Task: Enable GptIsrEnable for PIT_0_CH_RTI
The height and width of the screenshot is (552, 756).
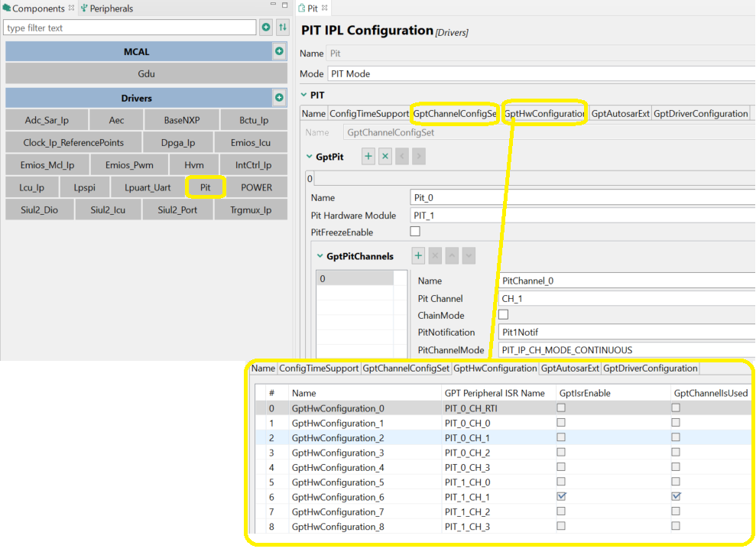Action: [x=561, y=408]
